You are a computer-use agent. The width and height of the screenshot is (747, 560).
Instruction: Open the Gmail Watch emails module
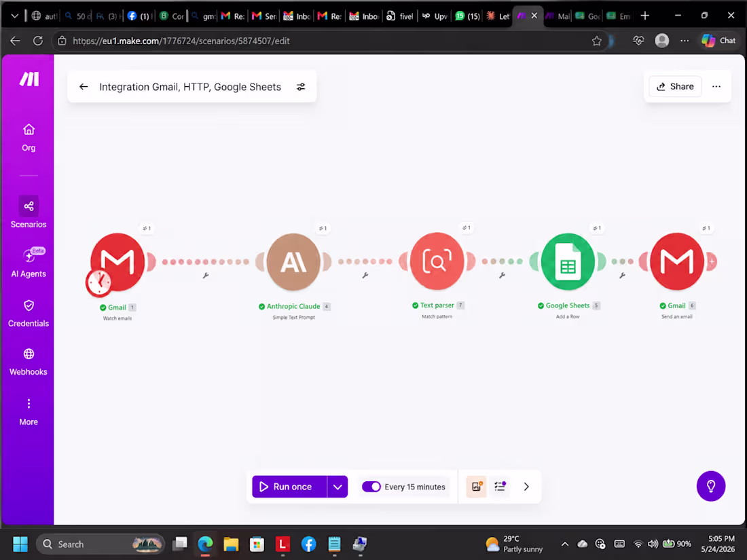[x=117, y=262]
